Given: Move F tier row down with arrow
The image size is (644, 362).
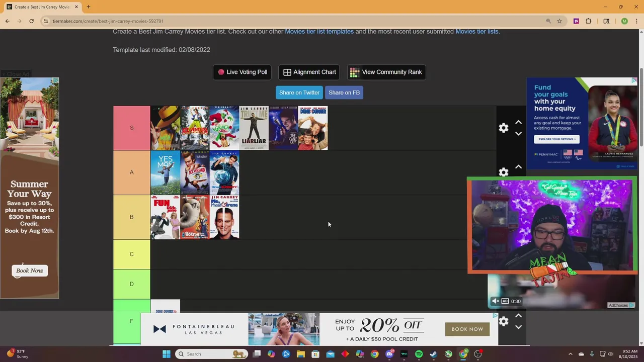Looking at the screenshot, I should point(519,327).
